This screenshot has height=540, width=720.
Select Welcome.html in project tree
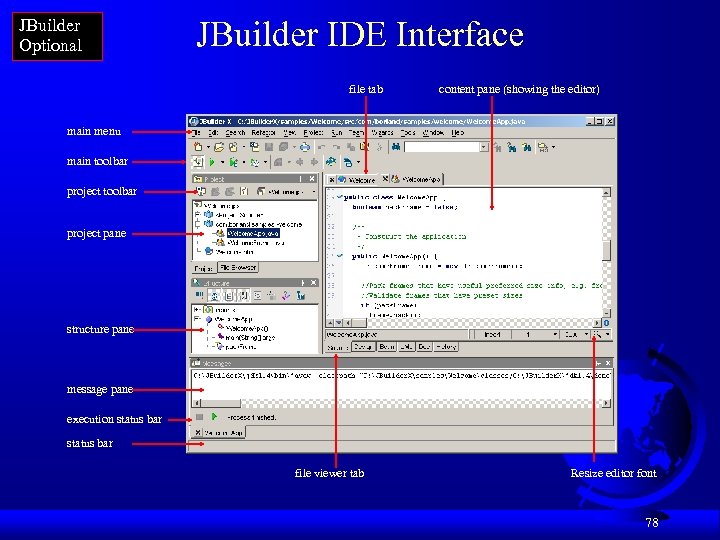click(235, 252)
